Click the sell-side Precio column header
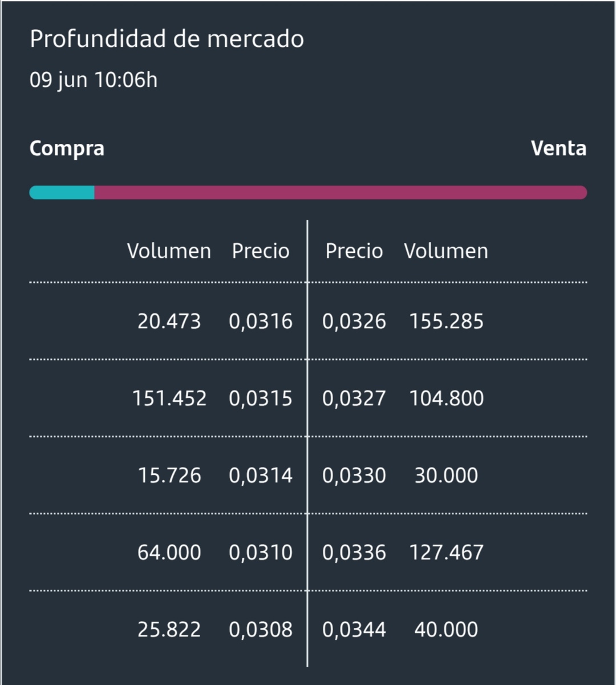The width and height of the screenshot is (616, 685). click(x=354, y=251)
